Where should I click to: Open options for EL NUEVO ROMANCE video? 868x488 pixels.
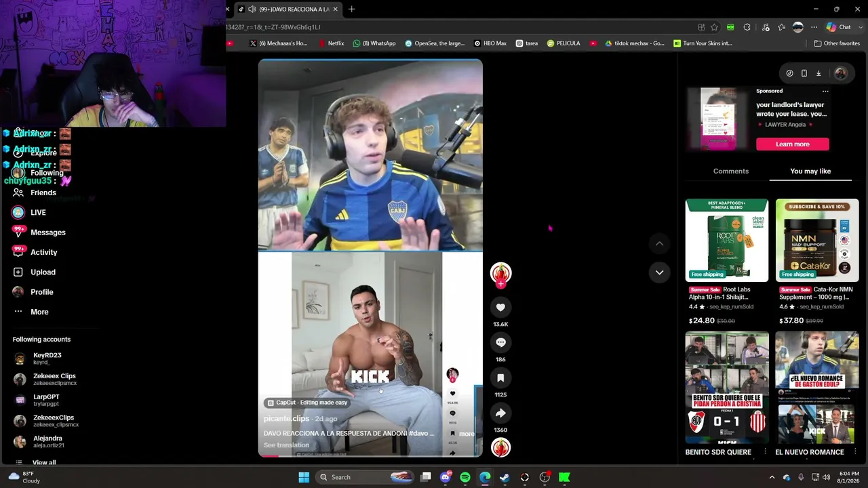pos(855,452)
